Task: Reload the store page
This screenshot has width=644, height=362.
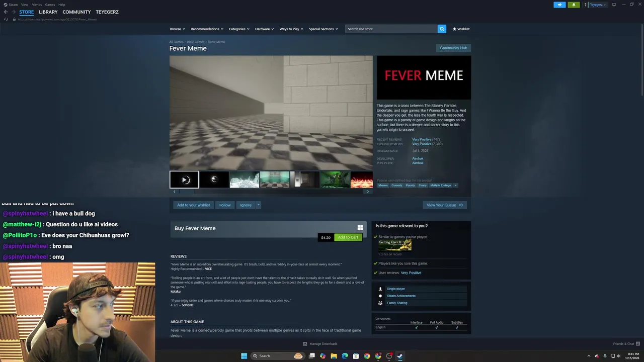Action: [6, 19]
